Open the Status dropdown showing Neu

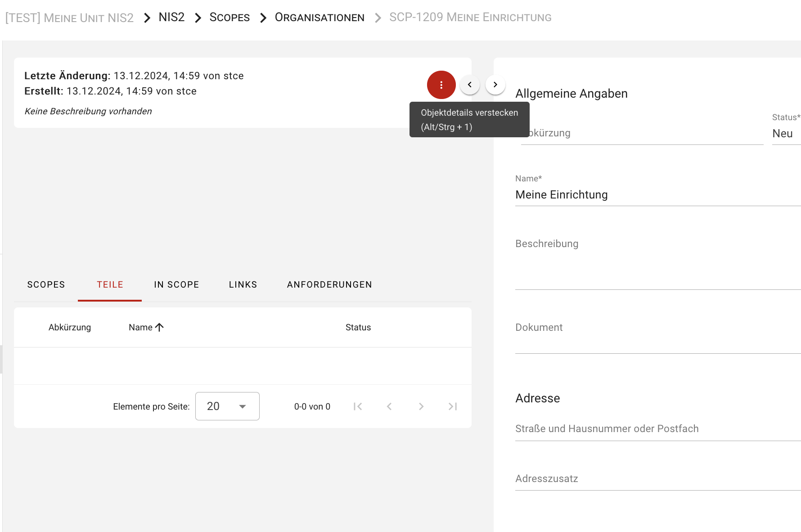pyautogui.click(x=785, y=133)
